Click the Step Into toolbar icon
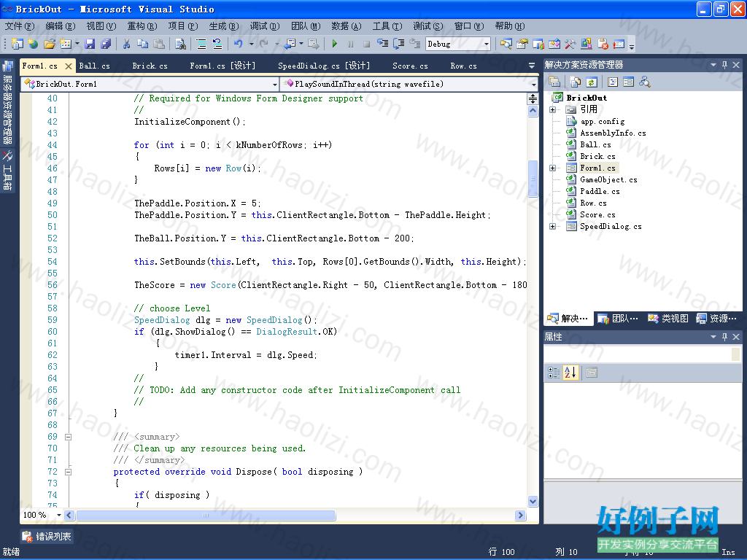 coord(382,44)
